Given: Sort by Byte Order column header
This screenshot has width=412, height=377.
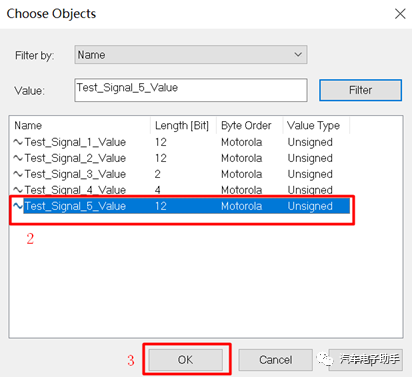Looking at the screenshot, I should (x=250, y=126).
